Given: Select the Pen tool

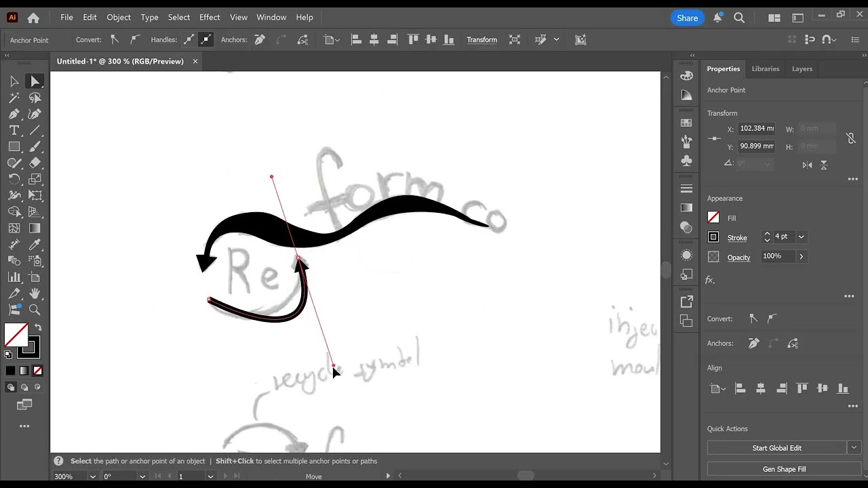Looking at the screenshot, I should click(14, 114).
